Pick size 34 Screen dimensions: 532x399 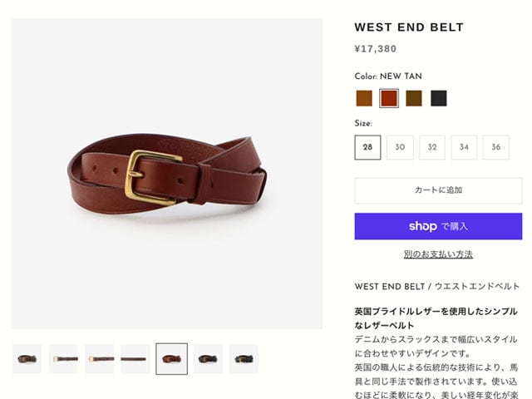coord(464,147)
